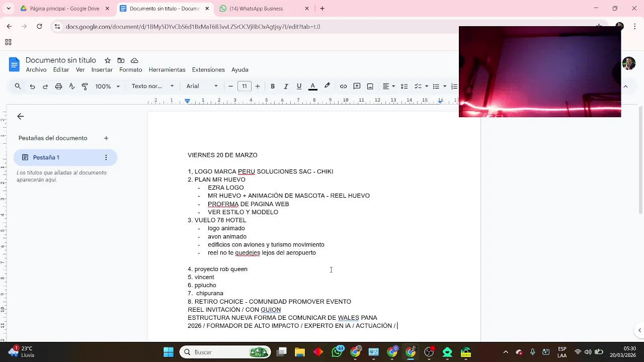Viewport: 644px width, 362px height.
Task: Collapse the document tabs sidebar
Action: click(x=21, y=117)
